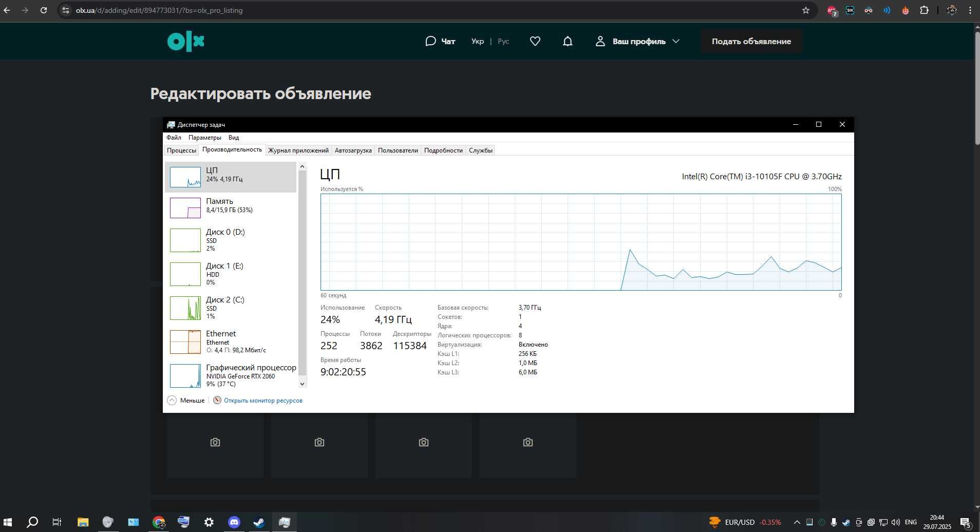Open OLX favorites heart icon
The width and height of the screenshot is (980, 532).
[535, 41]
